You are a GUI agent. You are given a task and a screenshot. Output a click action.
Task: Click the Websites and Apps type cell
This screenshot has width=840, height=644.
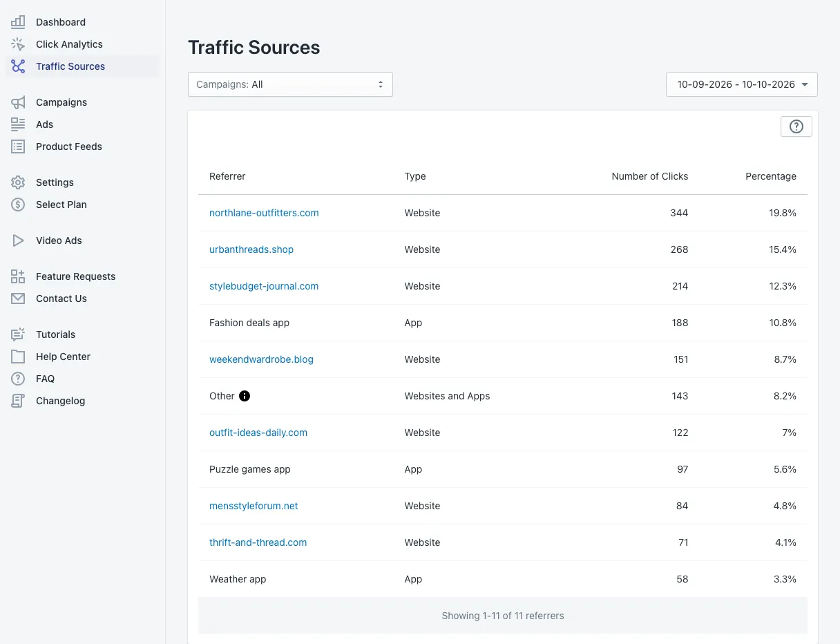pyautogui.click(x=447, y=396)
